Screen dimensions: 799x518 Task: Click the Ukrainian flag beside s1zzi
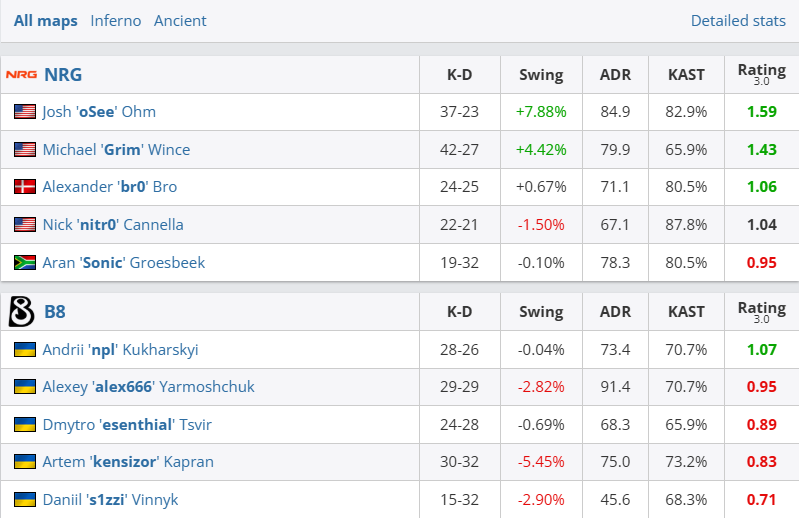pos(25,499)
